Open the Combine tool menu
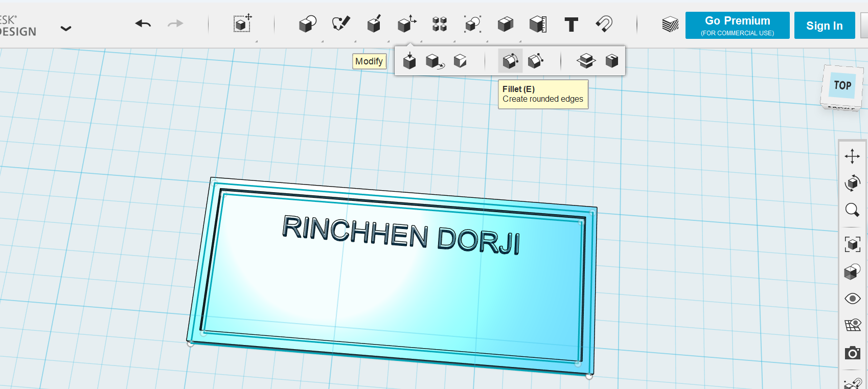 [506, 24]
